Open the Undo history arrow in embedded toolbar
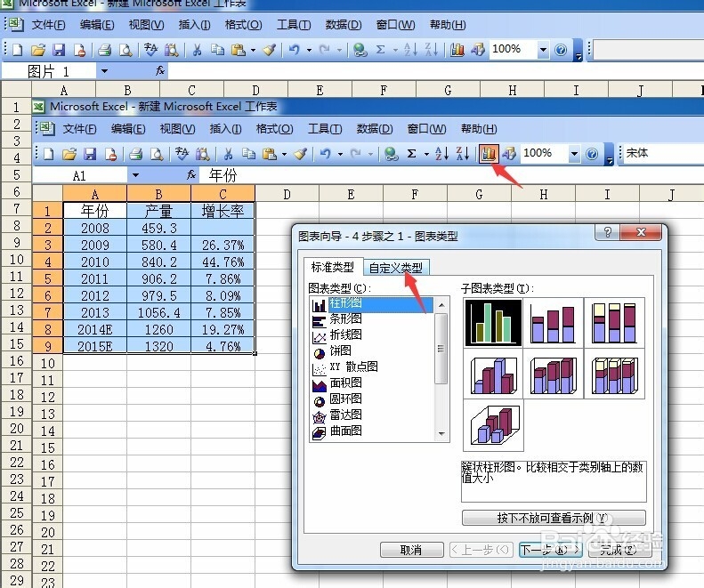 (x=340, y=155)
